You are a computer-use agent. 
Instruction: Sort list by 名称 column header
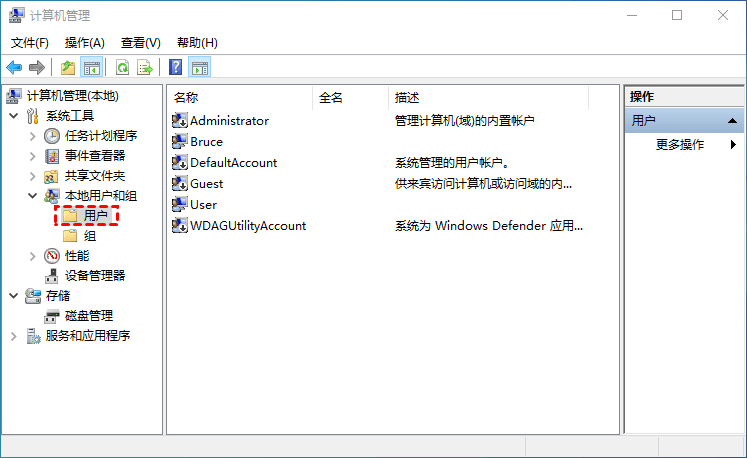[186, 98]
